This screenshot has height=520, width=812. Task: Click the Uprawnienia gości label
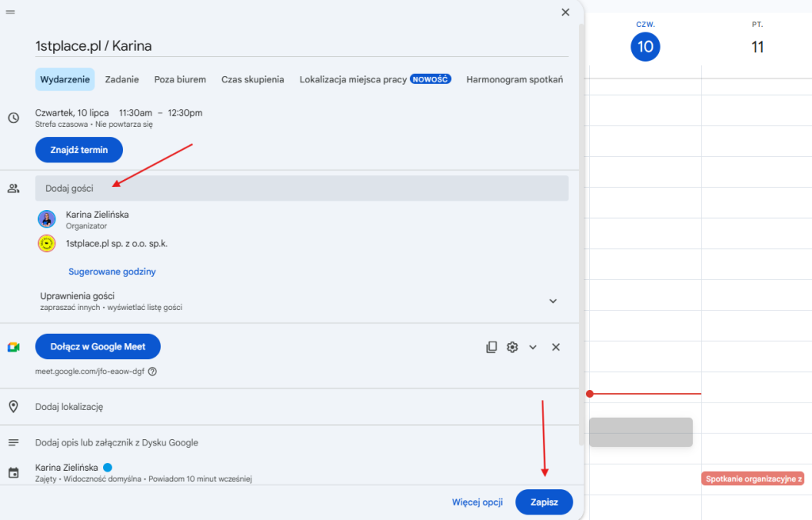[x=77, y=296]
